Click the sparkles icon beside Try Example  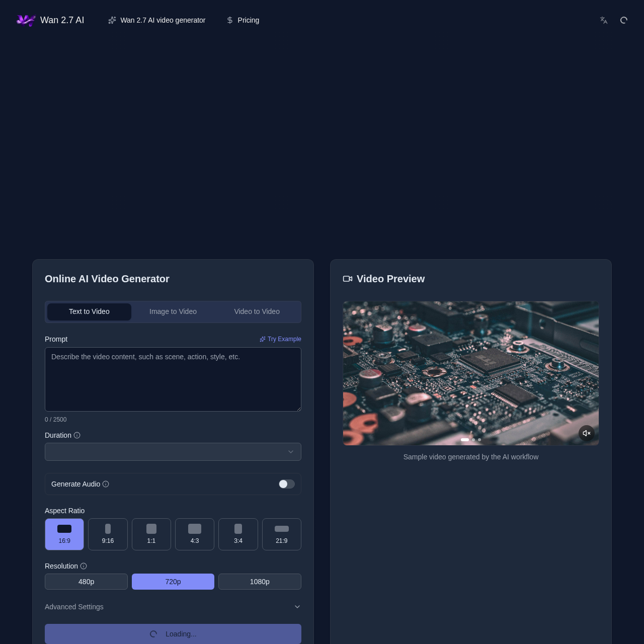click(x=262, y=339)
